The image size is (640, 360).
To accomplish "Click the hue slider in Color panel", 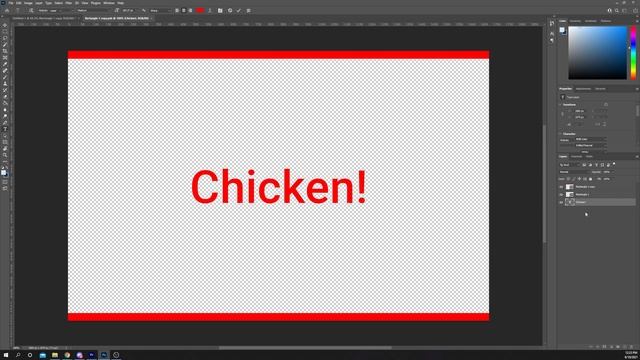I will [633, 53].
